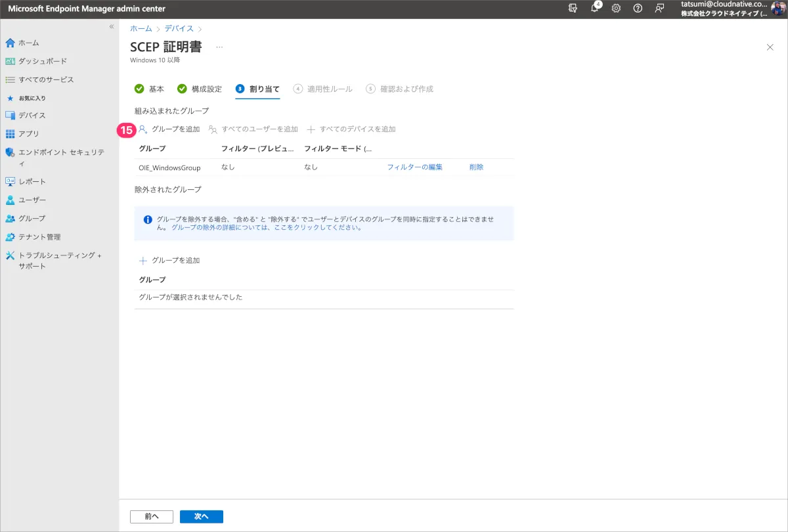This screenshot has height=532, width=788.
Task: Open the settings gear icon
Action: (x=616, y=9)
